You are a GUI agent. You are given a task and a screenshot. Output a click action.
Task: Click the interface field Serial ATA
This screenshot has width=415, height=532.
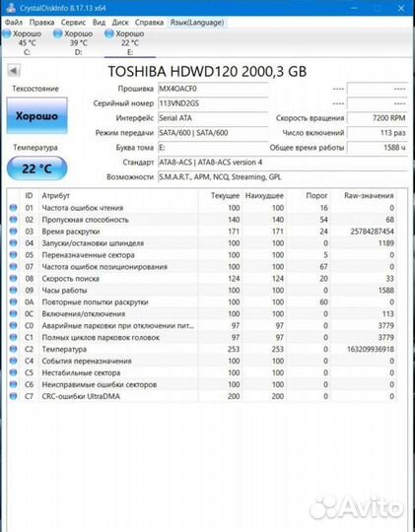click(213, 118)
